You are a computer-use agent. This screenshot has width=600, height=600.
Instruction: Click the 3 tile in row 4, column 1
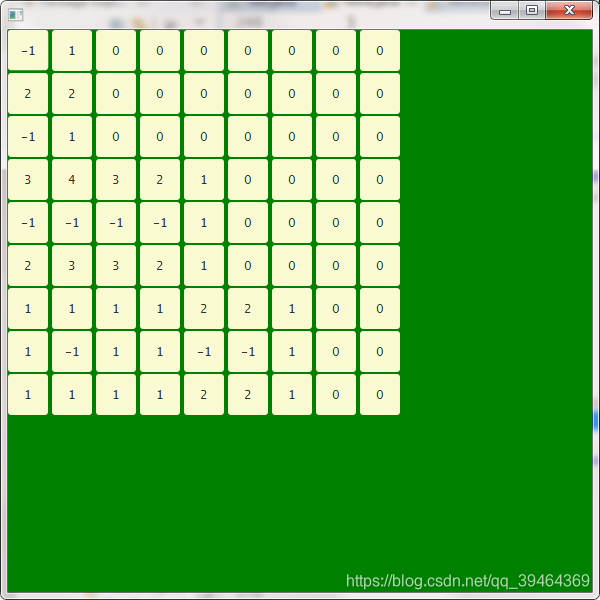point(28,179)
